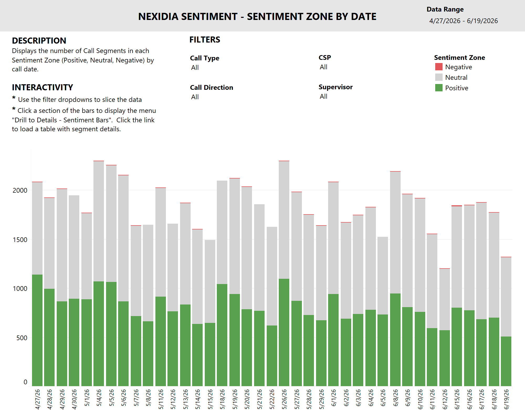Image resolution: width=525 pixels, height=420 pixels.
Task: Click the 6/18/26 x-axis date label
Action: (x=494, y=399)
